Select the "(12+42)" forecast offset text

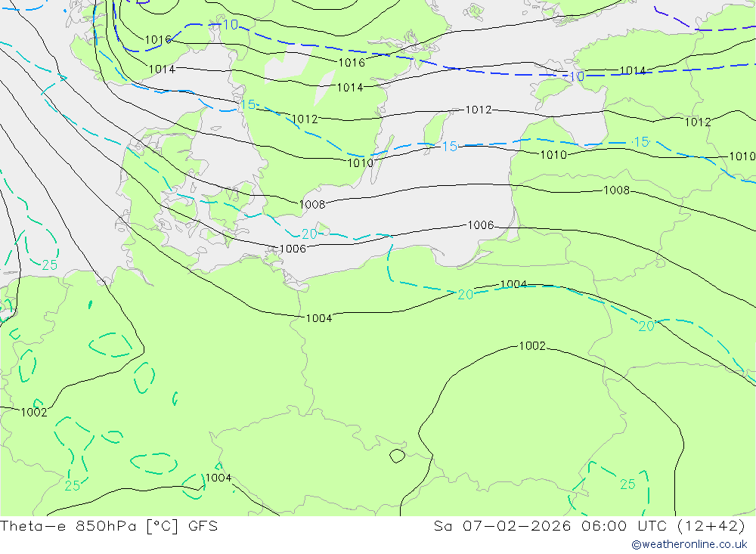pyautogui.click(x=711, y=525)
